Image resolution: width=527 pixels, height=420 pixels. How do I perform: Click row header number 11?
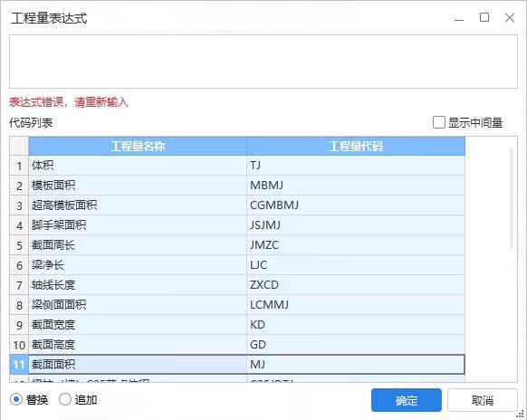coord(19,364)
